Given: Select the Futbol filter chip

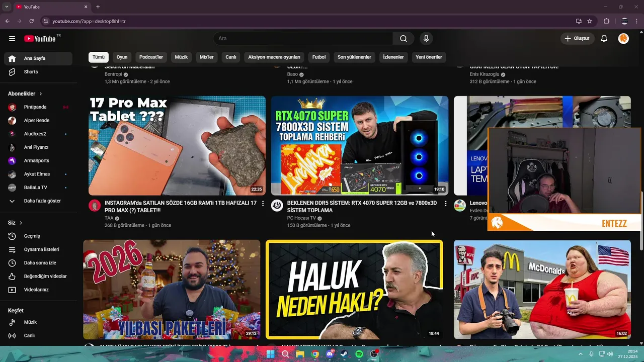Looking at the screenshot, I should 319,57.
